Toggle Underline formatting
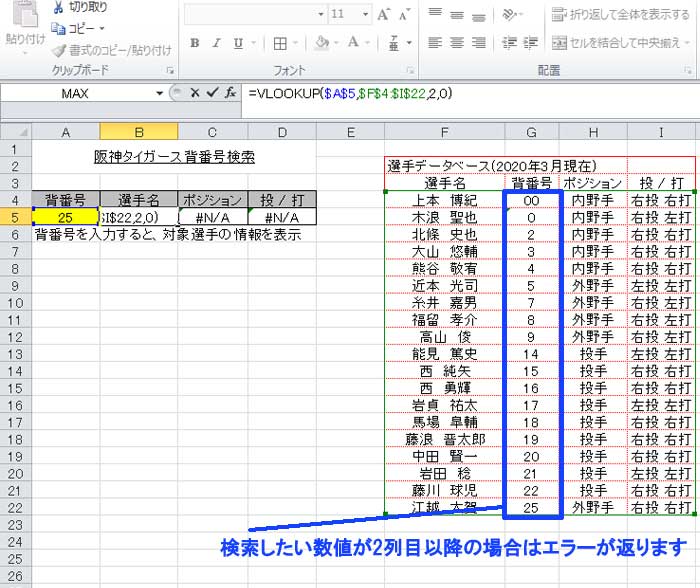 pyautogui.click(x=238, y=43)
